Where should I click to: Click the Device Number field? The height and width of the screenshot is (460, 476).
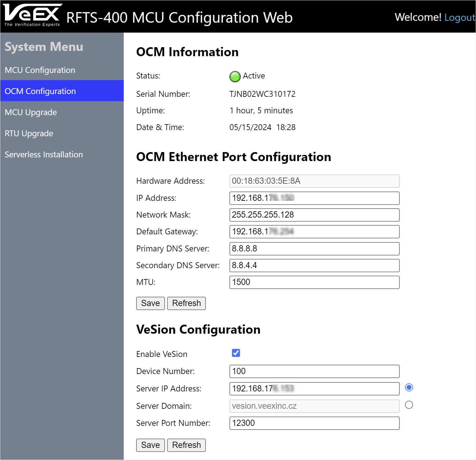(314, 371)
